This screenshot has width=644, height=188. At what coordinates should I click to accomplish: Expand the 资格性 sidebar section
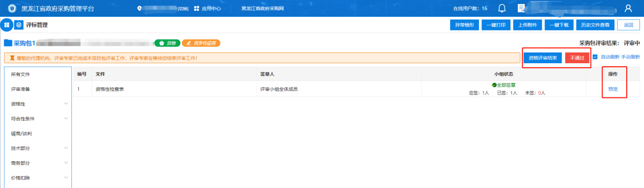[x=38, y=104]
